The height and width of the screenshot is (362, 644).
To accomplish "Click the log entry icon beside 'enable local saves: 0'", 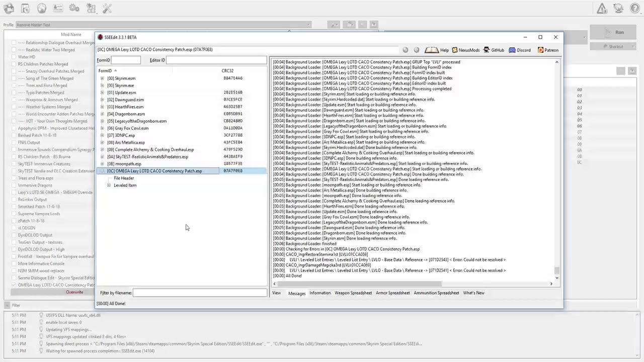I will pyautogui.click(x=42, y=322).
